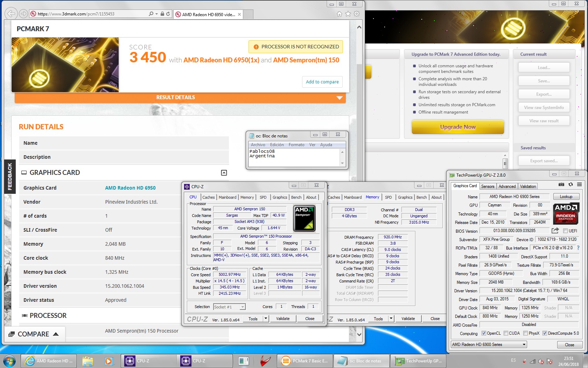
Task: Click the browser forward arrow button
Action: tap(23, 14)
